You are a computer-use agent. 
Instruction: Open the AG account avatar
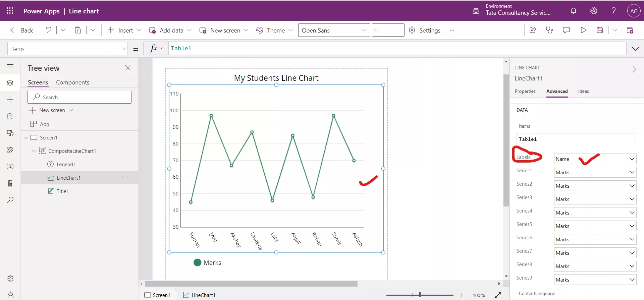coord(634,11)
